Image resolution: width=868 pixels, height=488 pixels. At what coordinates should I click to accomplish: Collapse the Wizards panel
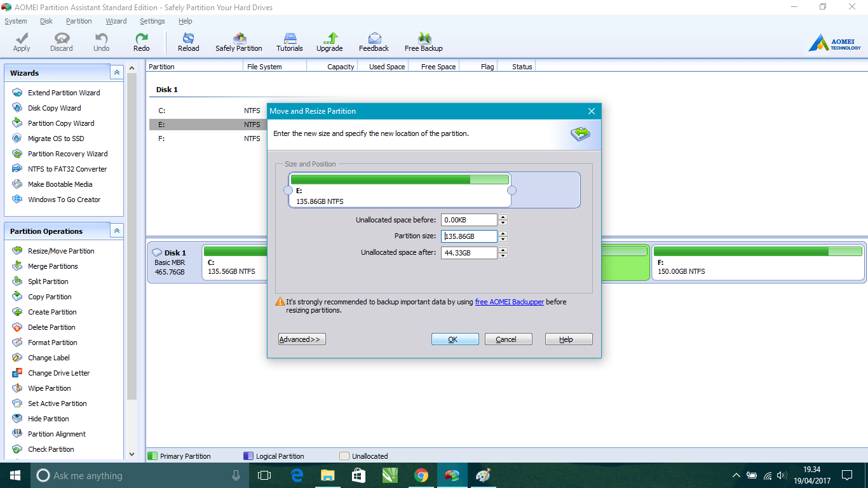(x=116, y=73)
